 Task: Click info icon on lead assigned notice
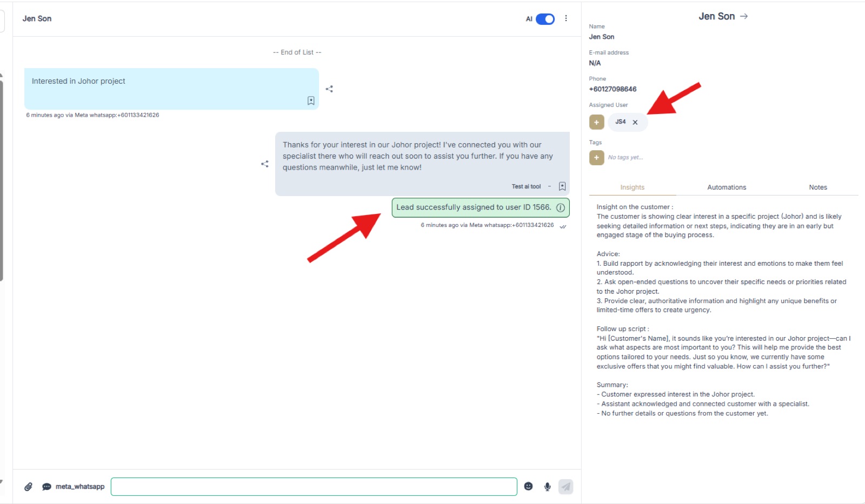click(561, 207)
